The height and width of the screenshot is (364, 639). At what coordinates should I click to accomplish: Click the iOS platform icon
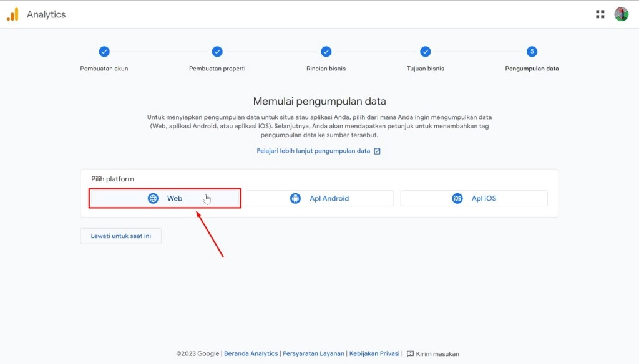(x=457, y=198)
